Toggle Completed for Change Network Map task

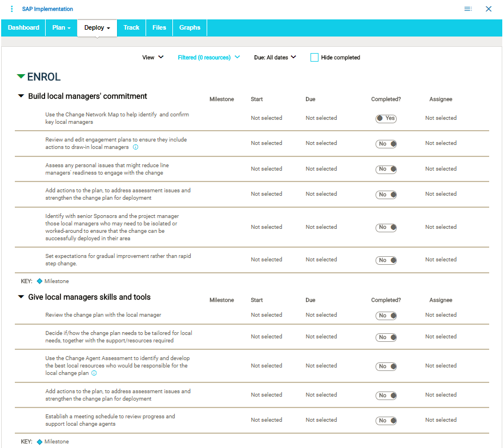coord(386,119)
